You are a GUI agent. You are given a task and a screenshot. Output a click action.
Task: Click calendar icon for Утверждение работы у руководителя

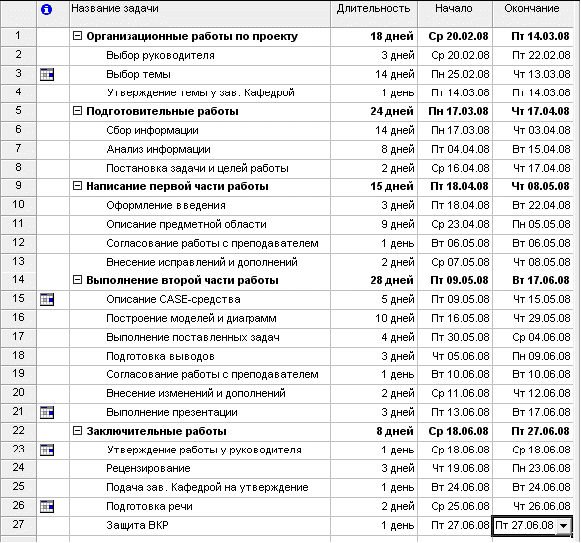(x=47, y=450)
